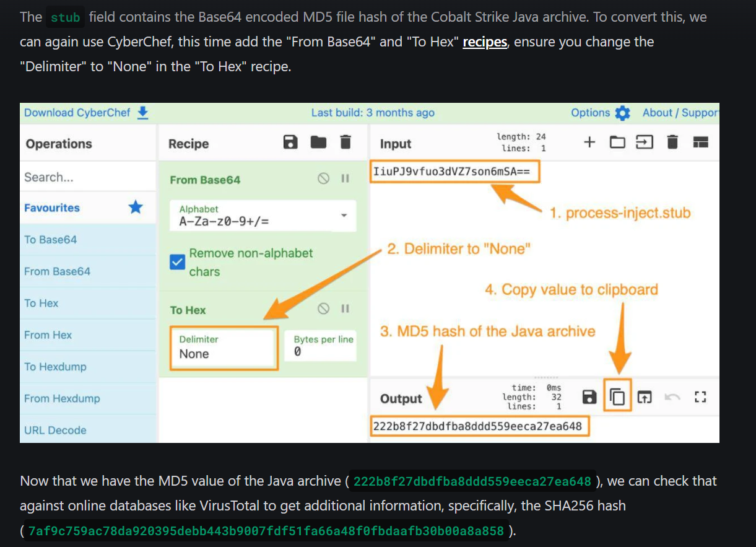Load a recipe with the Recipe folder icon
Viewport: 756px width, 547px height.
click(x=318, y=142)
